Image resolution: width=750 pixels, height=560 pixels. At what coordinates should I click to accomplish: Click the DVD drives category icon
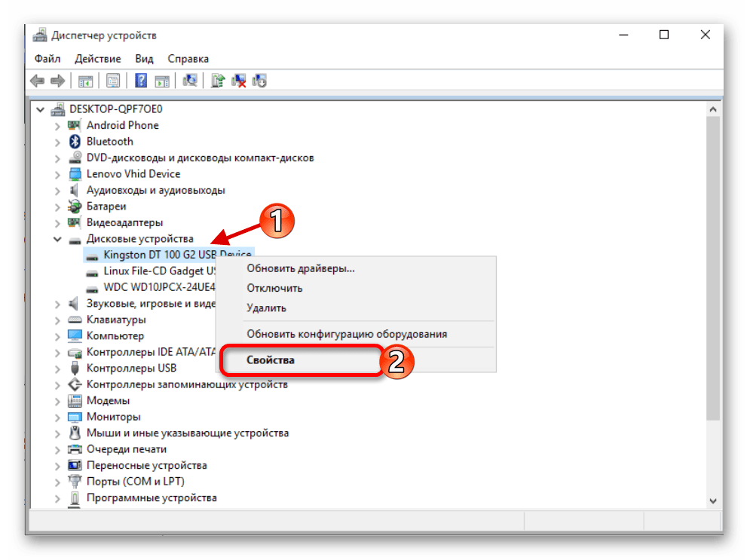coord(75,158)
